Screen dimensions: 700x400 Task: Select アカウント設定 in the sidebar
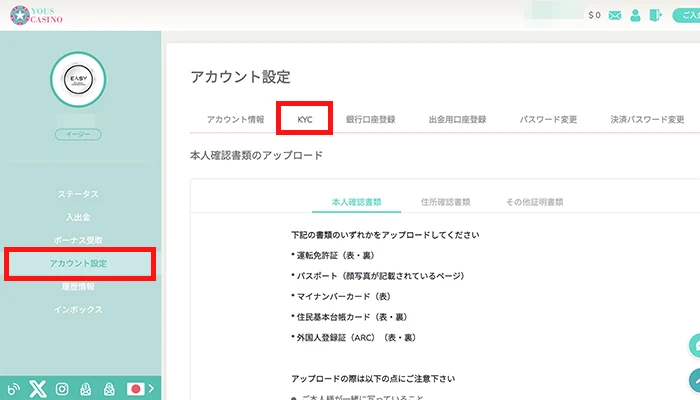tap(80, 263)
